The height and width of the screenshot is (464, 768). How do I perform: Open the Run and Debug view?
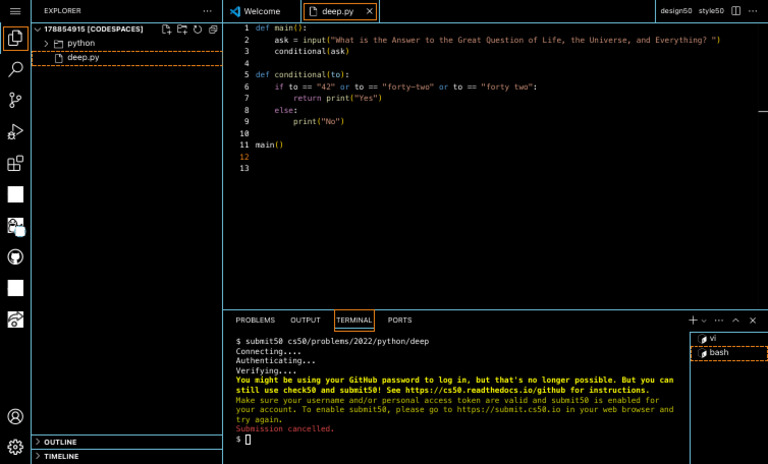pyautogui.click(x=15, y=132)
